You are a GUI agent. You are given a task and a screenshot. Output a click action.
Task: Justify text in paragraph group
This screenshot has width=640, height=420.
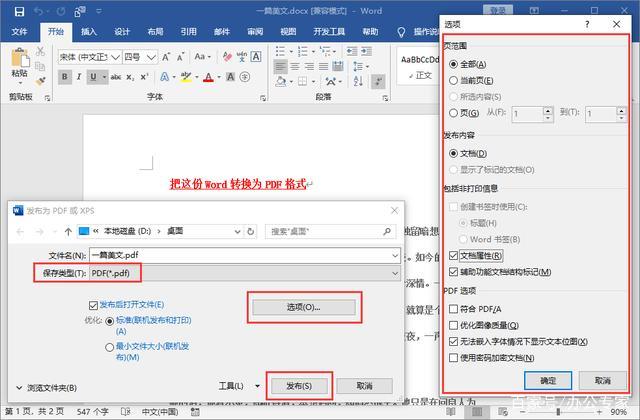(x=324, y=66)
